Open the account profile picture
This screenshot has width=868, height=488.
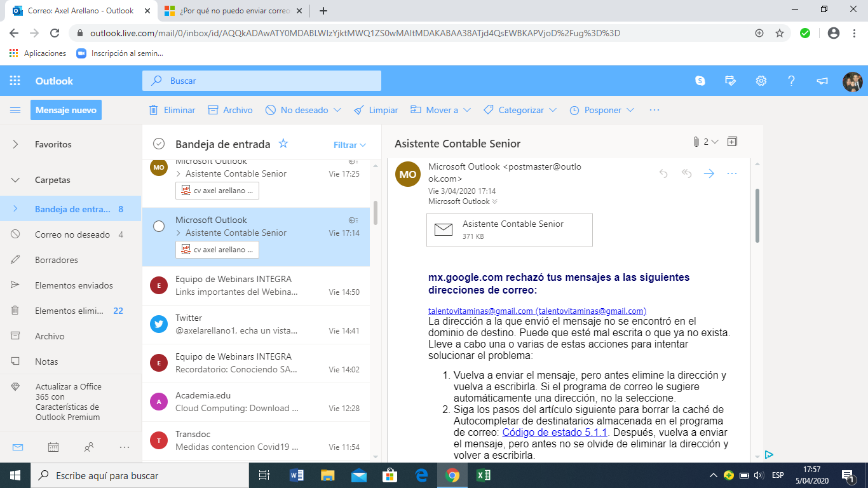click(x=852, y=81)
